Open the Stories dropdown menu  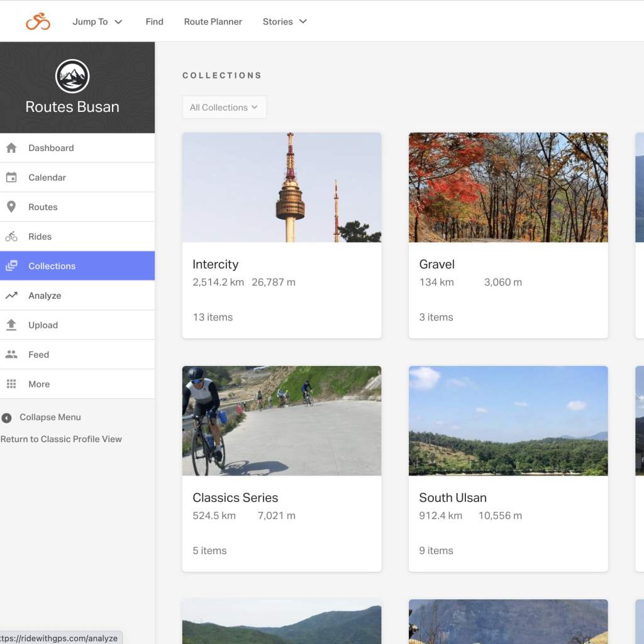coord(285,21)
